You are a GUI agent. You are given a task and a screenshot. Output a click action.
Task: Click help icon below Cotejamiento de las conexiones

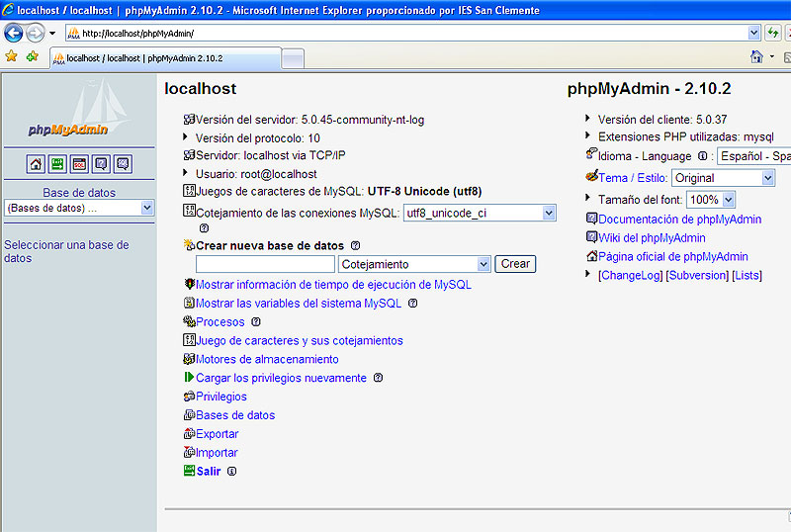click(x=204, y=228)
